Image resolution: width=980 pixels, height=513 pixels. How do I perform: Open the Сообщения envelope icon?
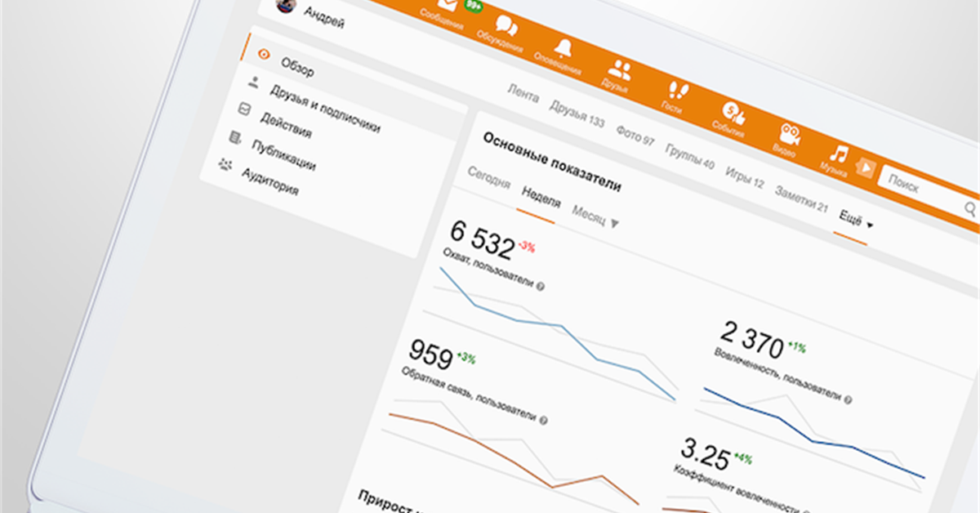pos(448,7)
